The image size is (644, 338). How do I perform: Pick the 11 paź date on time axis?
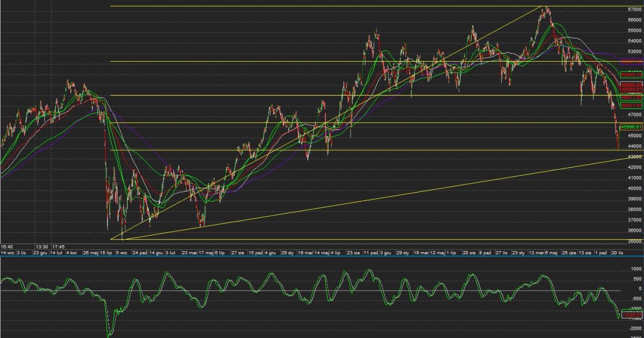(x=371, y=252)
